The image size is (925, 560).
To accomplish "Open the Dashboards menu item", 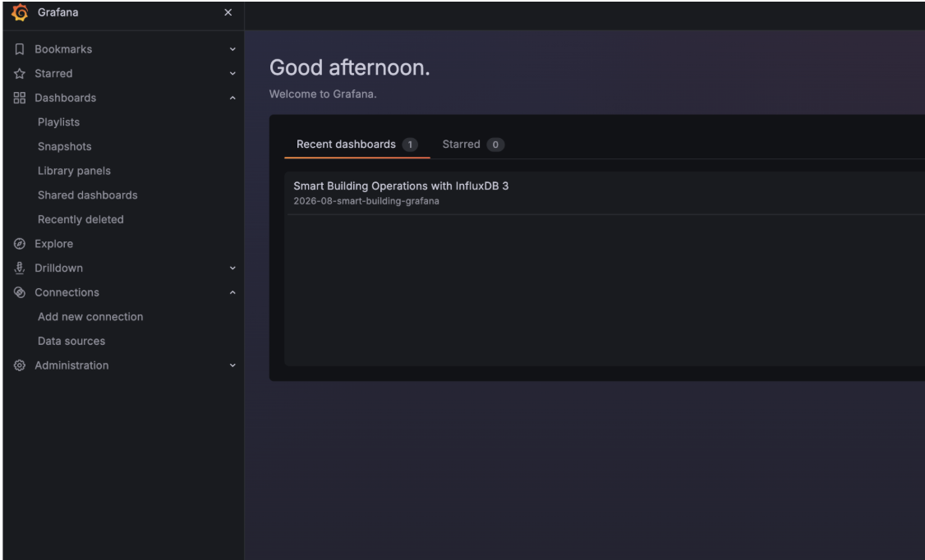I will pyautogui.click(x=66, y=98).
